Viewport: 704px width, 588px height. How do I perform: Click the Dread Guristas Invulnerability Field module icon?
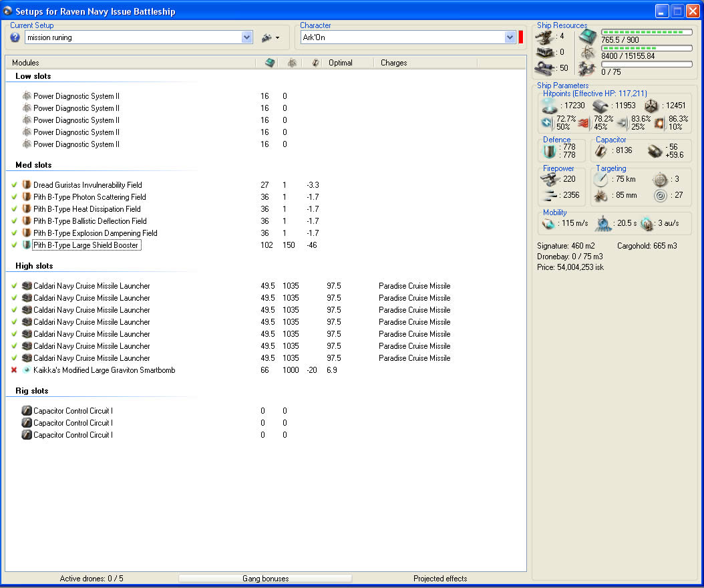27,184
